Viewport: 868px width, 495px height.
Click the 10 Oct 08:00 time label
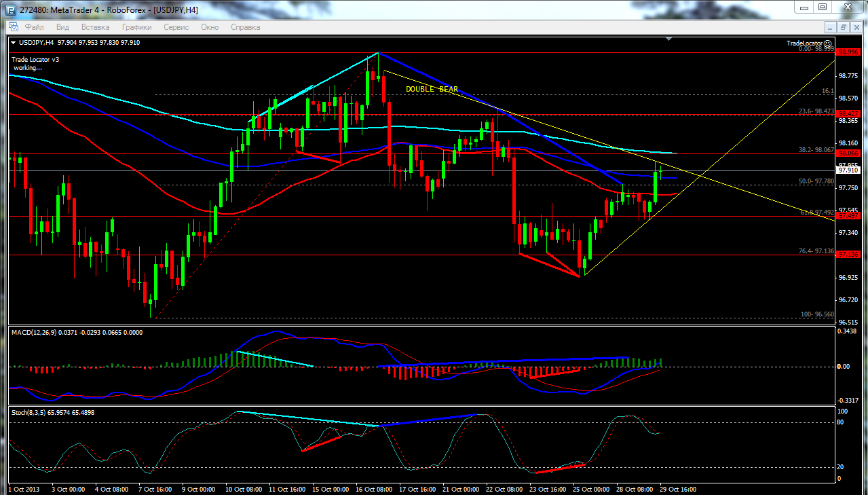244,489
